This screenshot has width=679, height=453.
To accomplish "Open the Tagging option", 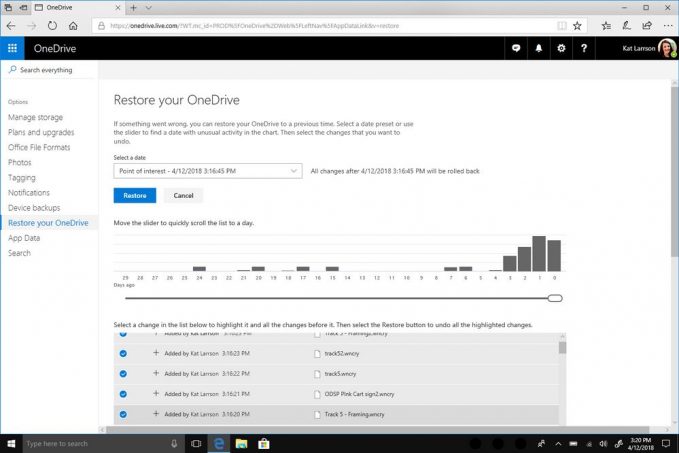I will click(x=22, y=178).
